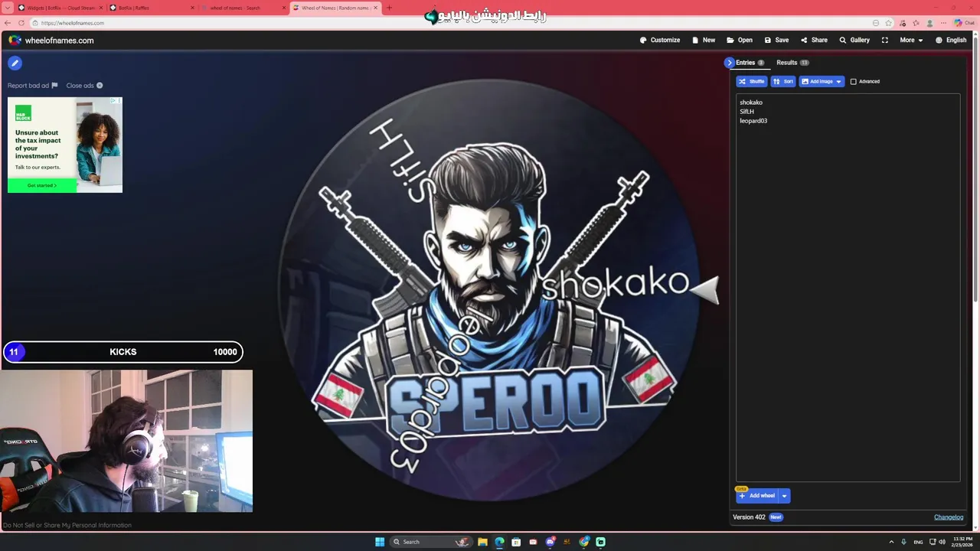Open a new browser tab

[389, 8]
